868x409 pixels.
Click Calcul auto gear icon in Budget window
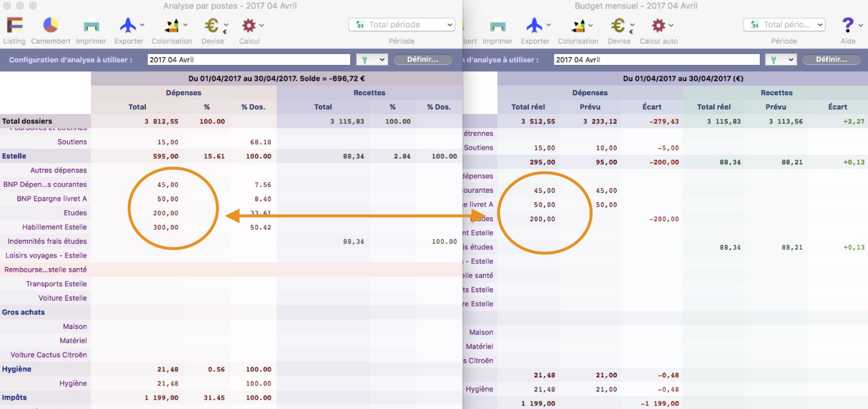tap(659, 26)
